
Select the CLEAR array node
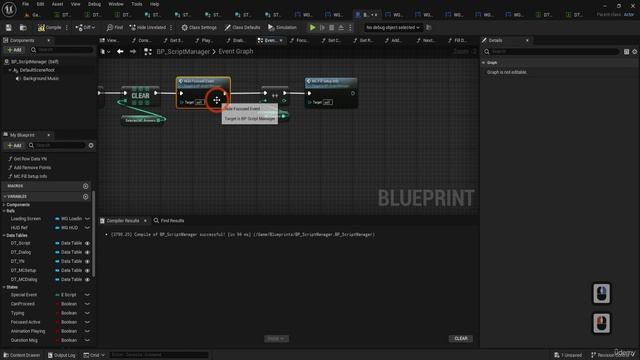tap(140, 96)
